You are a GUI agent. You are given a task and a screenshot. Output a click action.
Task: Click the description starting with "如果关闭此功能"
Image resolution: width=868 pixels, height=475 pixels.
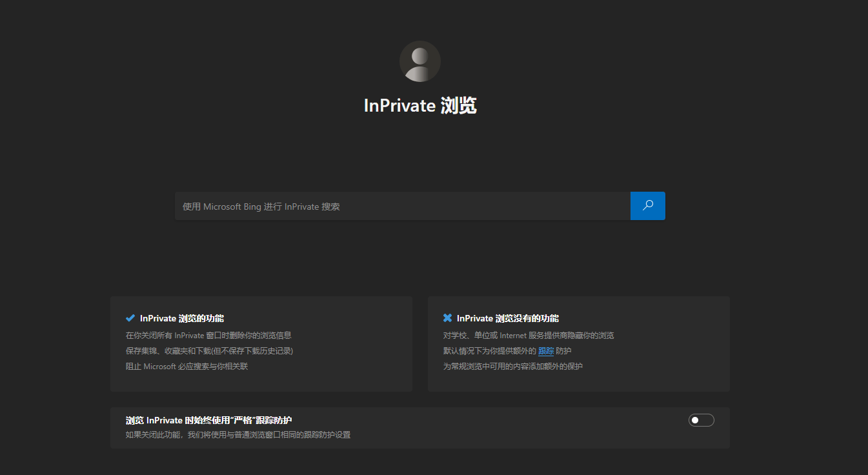(x=237, y=435)
